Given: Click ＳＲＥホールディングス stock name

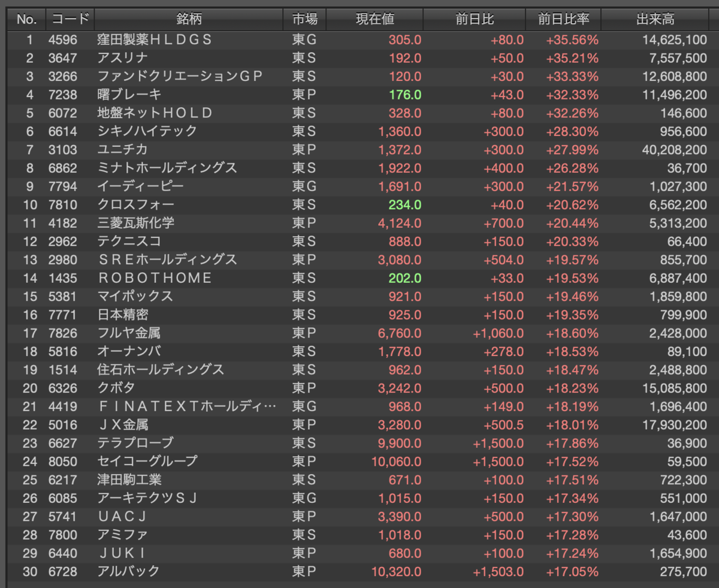Looking at the screenshot, I should pos(167,260).
